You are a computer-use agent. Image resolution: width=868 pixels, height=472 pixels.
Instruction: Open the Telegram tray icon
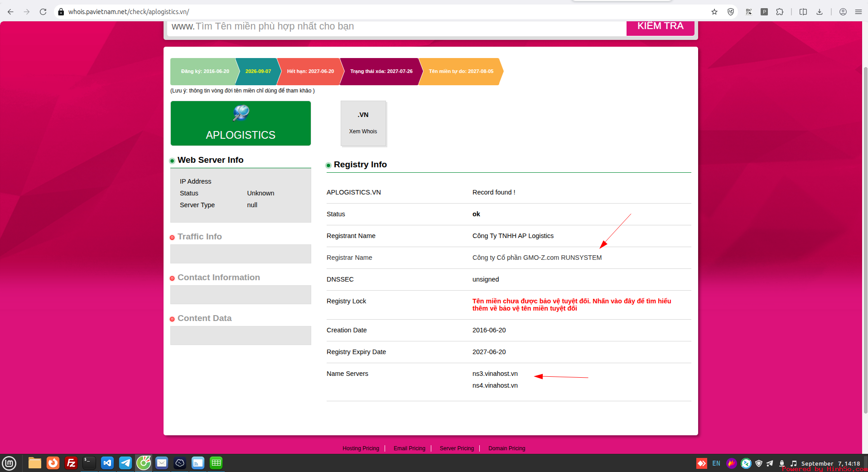tap(770, 463)
